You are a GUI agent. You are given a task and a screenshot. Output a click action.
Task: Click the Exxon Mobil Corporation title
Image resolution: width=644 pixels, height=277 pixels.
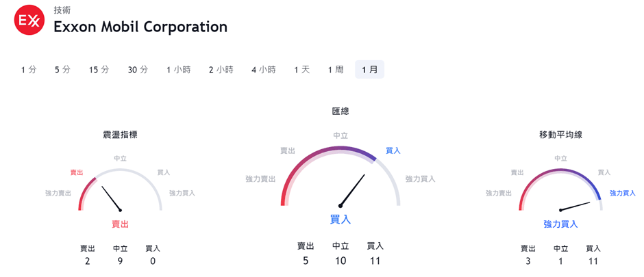pos(140,27)
